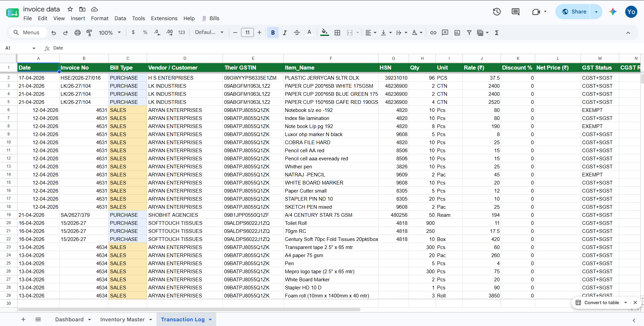The width and height of the screenshot is (644, 326).
Task: Collapse the toolbar with the chevron
Action: [x=628, y=33]
